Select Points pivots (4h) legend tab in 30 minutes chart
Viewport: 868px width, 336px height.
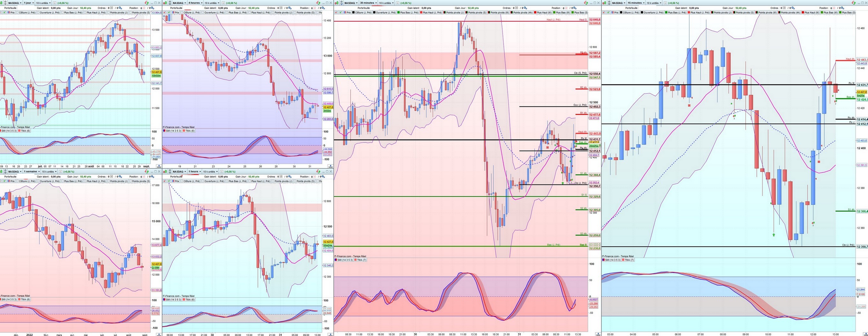[x=521, y=12]
